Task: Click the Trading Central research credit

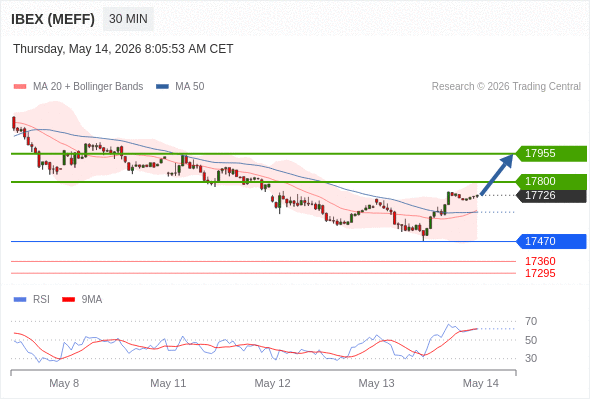Action: [x=506, y=87]
